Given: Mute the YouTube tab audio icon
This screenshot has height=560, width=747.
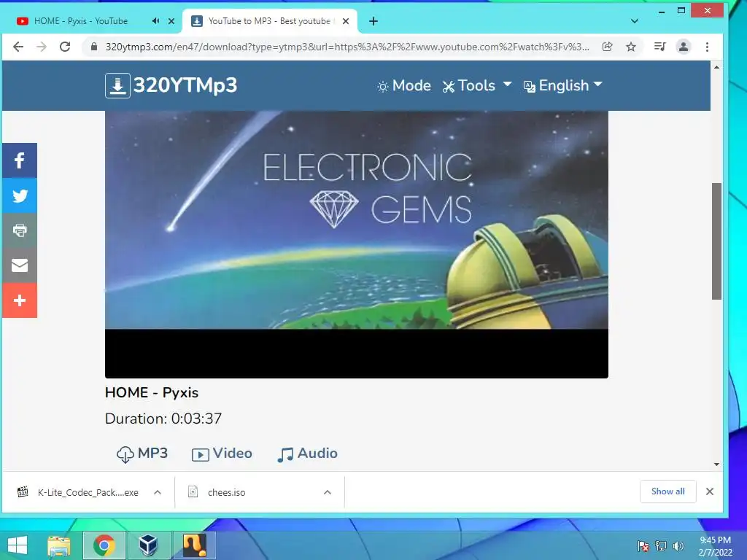Looking at the screenshot, I should (156, 21).
